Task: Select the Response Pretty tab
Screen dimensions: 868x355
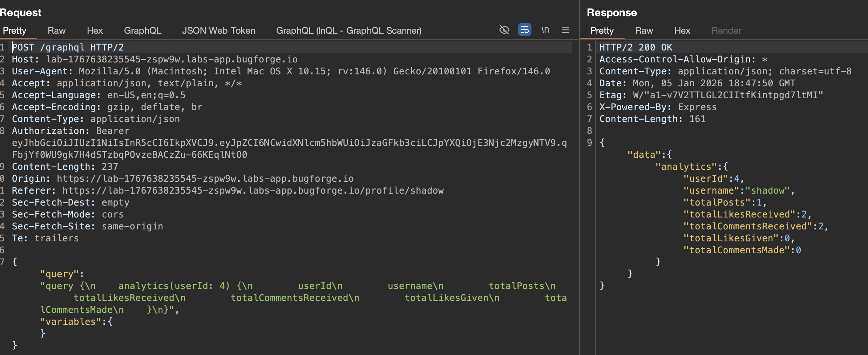Action: pos(602,31)
